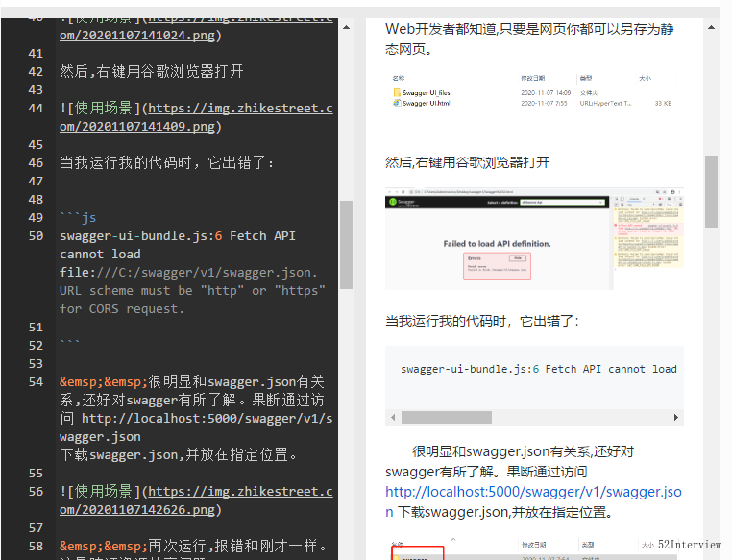Click line number 58 in the gutter
732x560 pixels.
[x=36, y=546]
